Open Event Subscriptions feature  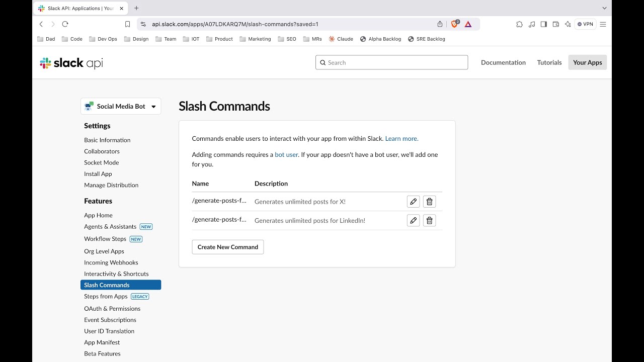pyautogui.click(x=110, y=320)
